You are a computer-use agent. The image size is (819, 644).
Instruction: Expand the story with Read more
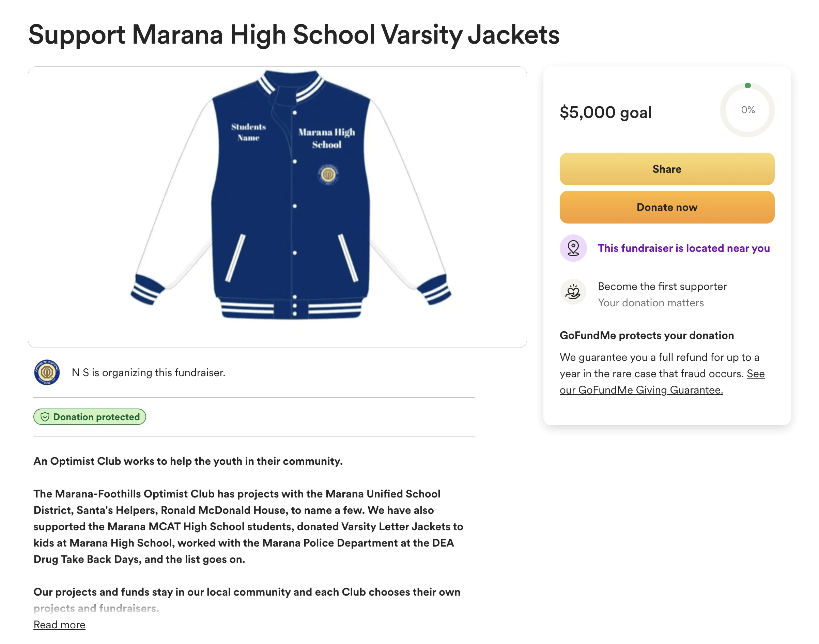coord(60,625)
